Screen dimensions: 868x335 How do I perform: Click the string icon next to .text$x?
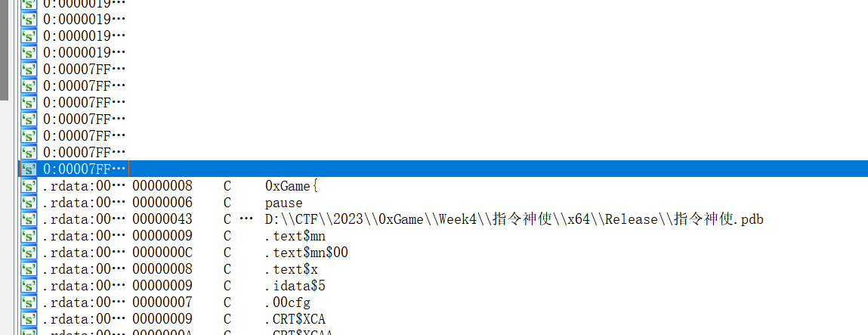point(29,269)
